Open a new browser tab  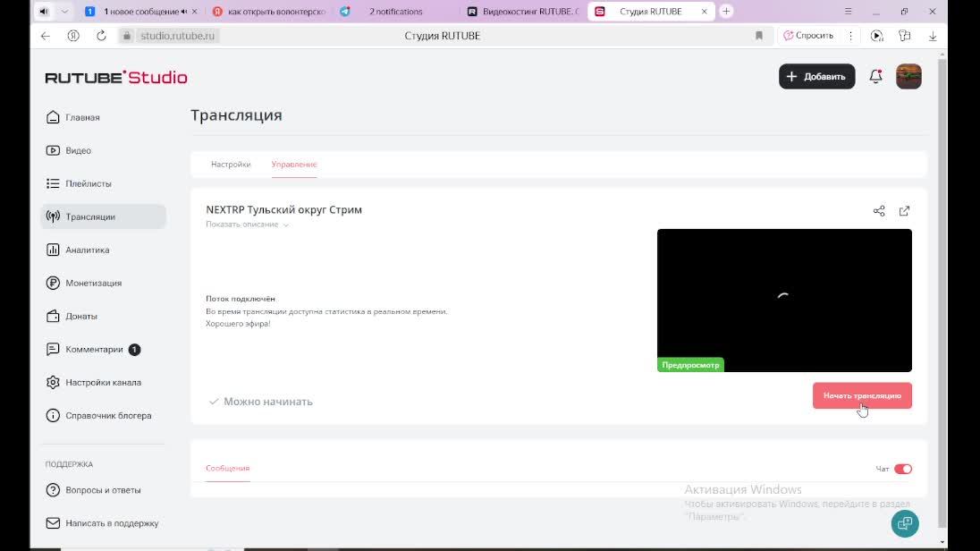pyautogui.click(x=726, y=12)
